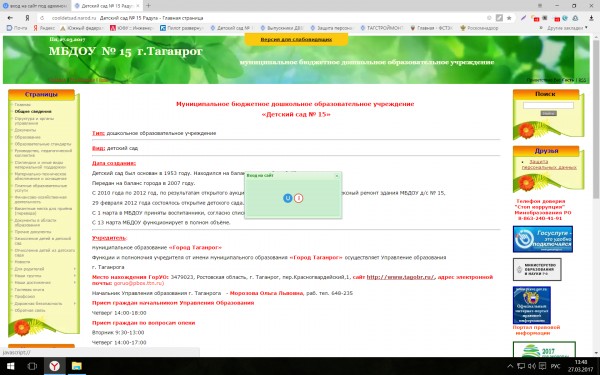Click the Windows Start button
This screenshot has height=375, width=600.
click(x=10, y=366)
